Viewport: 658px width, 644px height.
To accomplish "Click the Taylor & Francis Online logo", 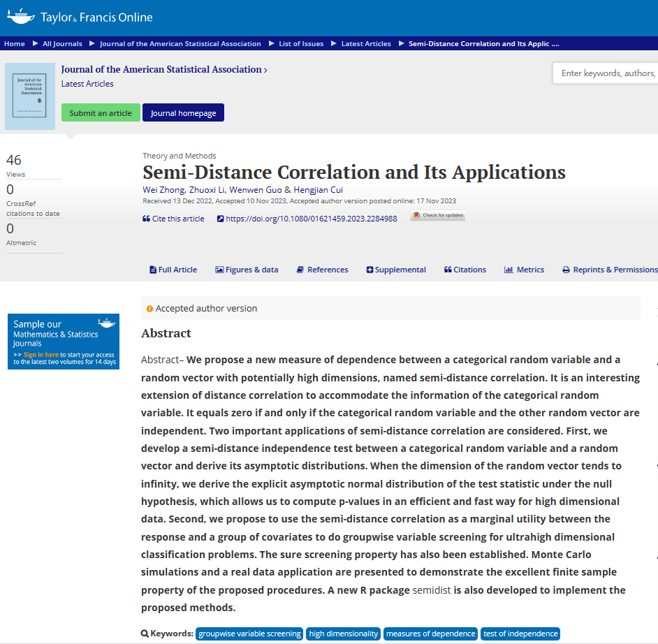I will coord(80,17).
